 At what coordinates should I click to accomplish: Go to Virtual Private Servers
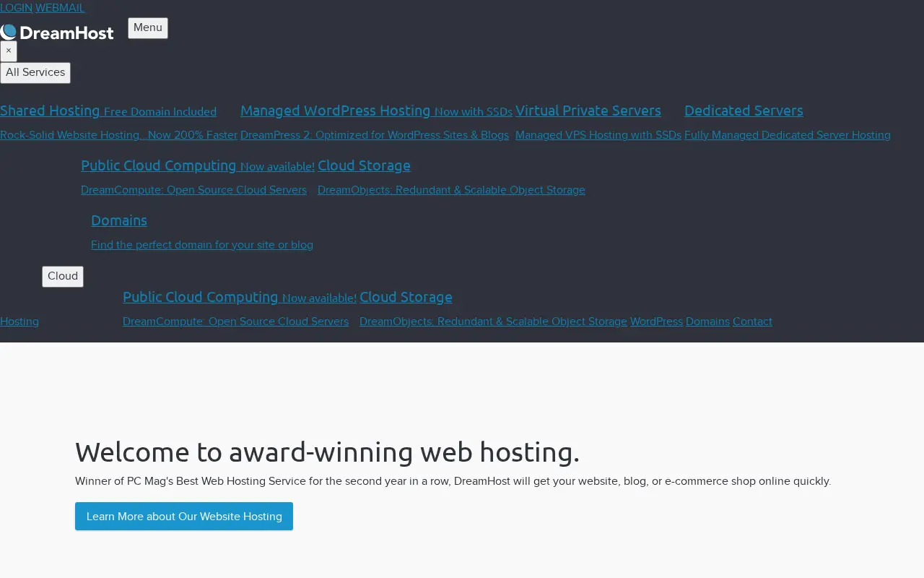588,111
